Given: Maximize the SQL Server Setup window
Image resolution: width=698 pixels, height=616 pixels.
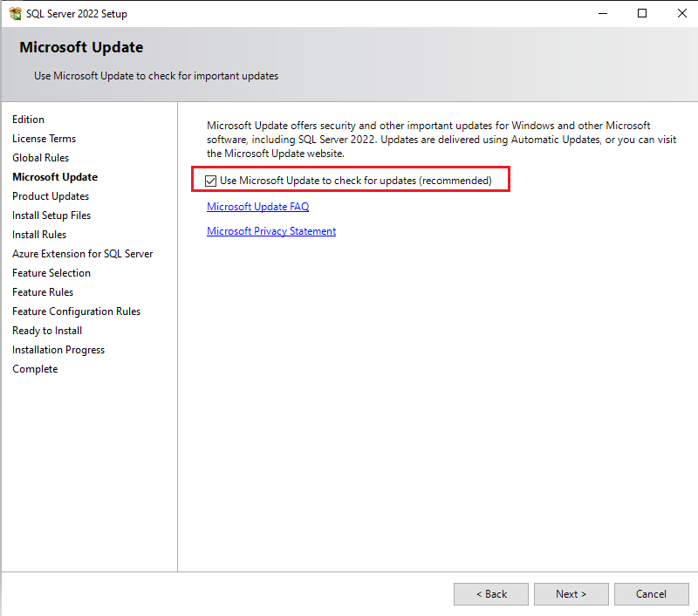Looking at the screenshot, I should (x=642, y=13).
